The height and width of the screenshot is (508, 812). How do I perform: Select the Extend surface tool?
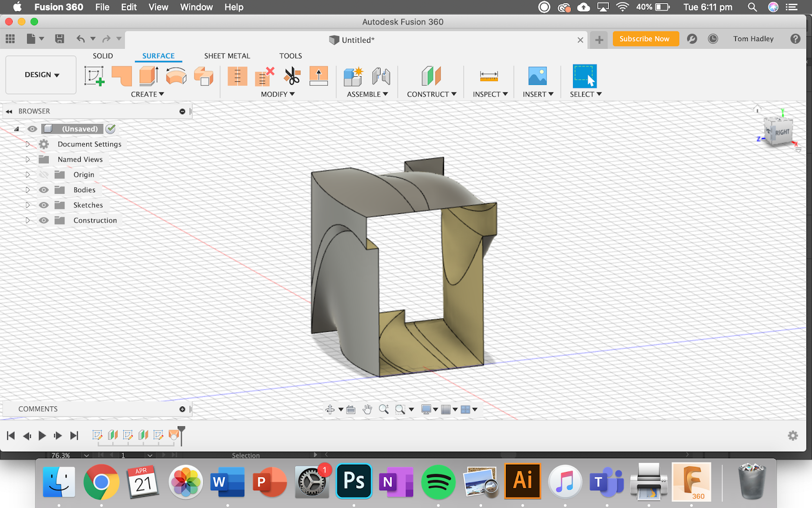tap(319, 76)
